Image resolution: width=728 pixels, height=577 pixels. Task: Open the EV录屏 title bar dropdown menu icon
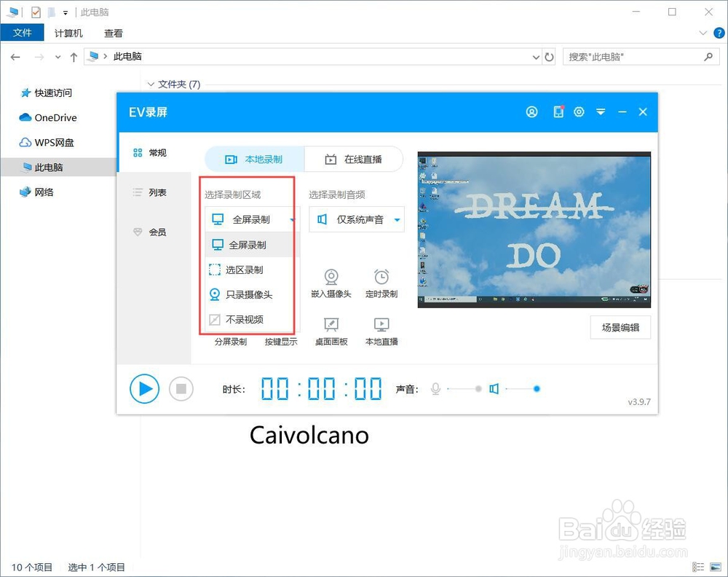pos(601,112)
